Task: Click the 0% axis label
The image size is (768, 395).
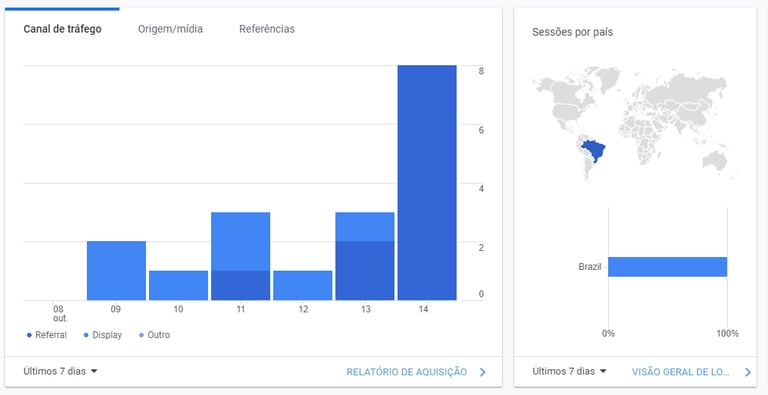Action: pyautogui.click(x=608, y=334)
